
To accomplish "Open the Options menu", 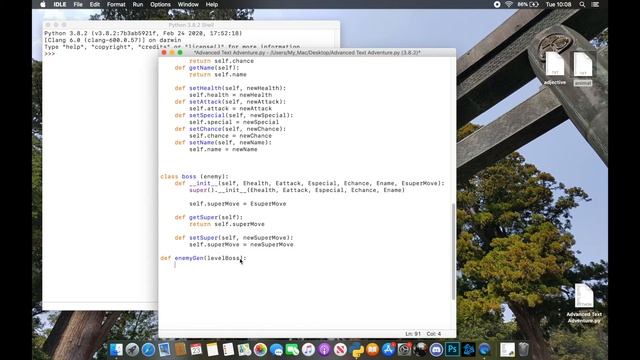I will tap(160, 4).
